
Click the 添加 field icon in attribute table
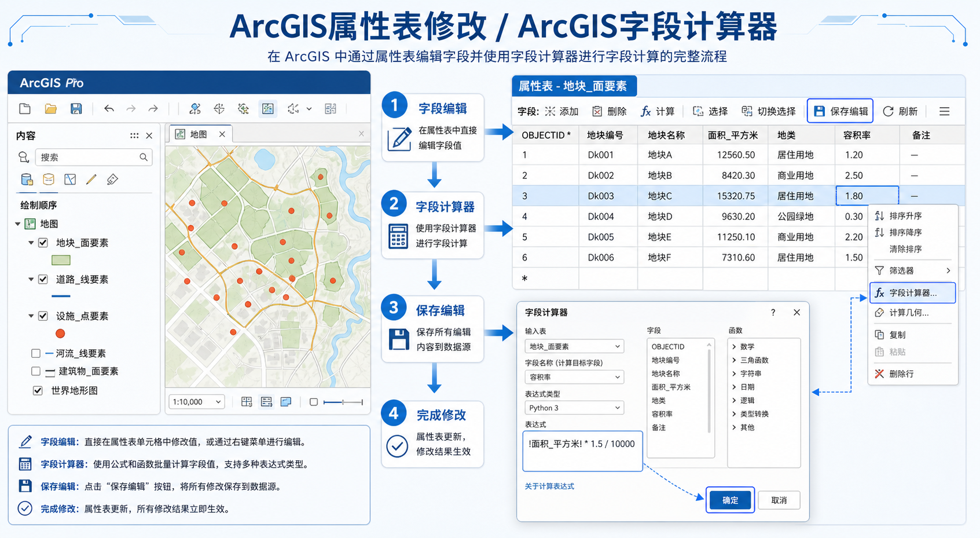coord(550,111)
